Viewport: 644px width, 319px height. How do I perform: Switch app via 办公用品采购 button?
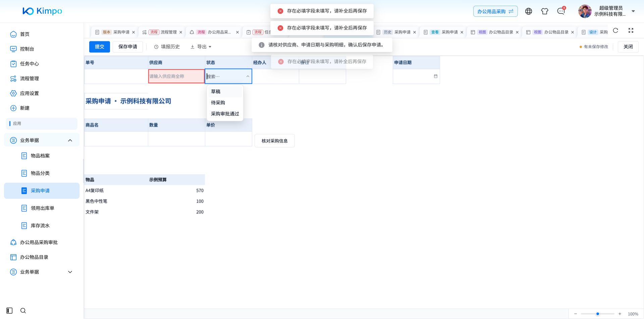click(495, 11)
